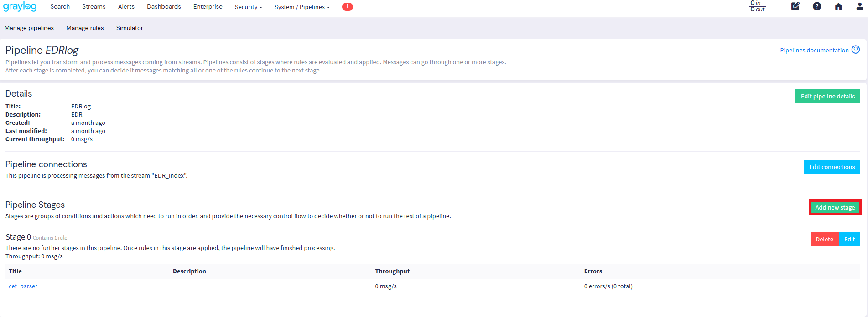Open the Search menu item
The width and height of the screenshot is (868, 317).
[x=60, y=6]
